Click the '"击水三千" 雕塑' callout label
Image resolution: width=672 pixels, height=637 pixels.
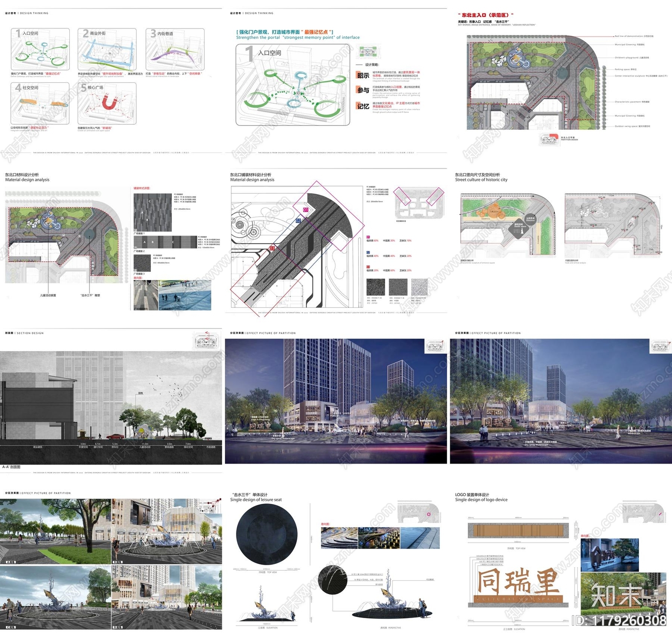coord(90,295)
